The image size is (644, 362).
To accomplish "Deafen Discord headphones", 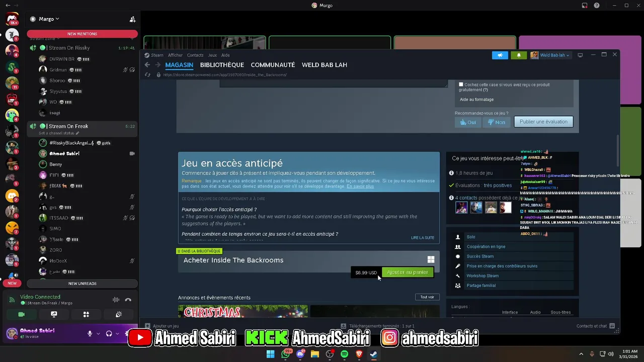I will click(109, 333).
